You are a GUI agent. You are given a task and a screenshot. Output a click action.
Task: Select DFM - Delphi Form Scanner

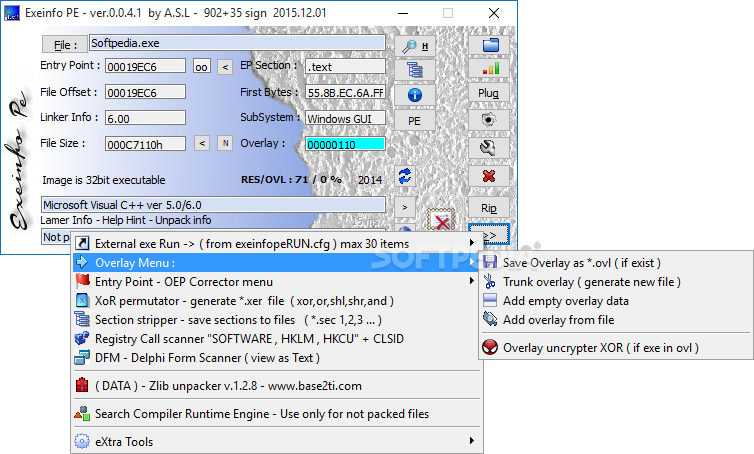(276, 358)
